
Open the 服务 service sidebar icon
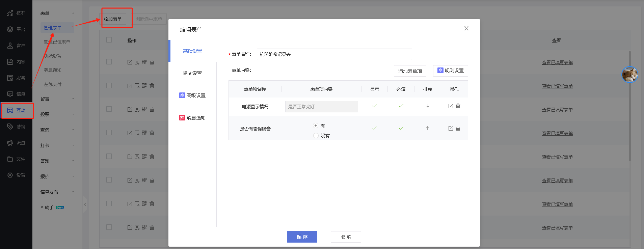coord(10,78)
